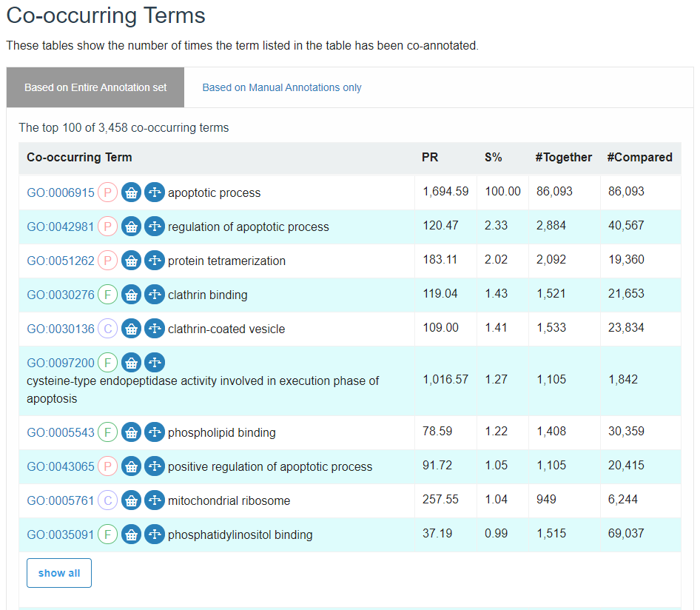The image size is (700, 610).
Task: Add clathrin-coated vesicle term to basket
Action: click(x=131, y=329)
